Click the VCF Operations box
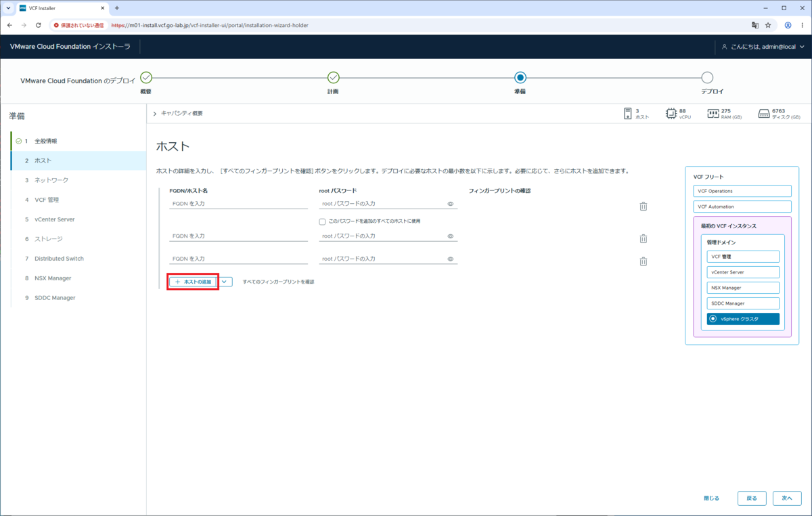The image size is (812, 516). 742,191
